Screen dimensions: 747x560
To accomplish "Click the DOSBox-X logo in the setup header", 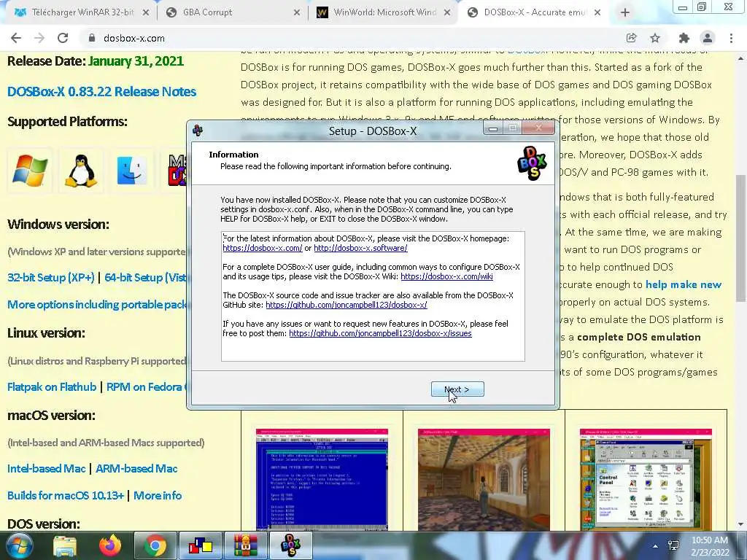I will (x=532, y=163).
